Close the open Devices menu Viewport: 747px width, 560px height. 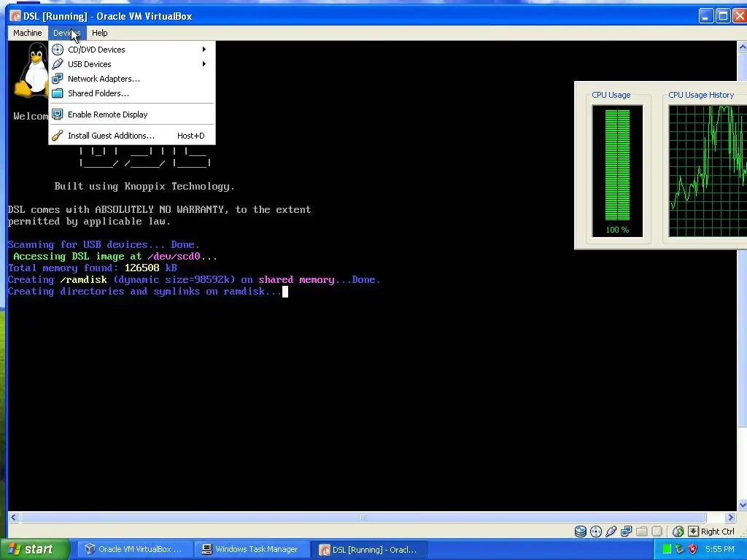(x=66, y=33)
